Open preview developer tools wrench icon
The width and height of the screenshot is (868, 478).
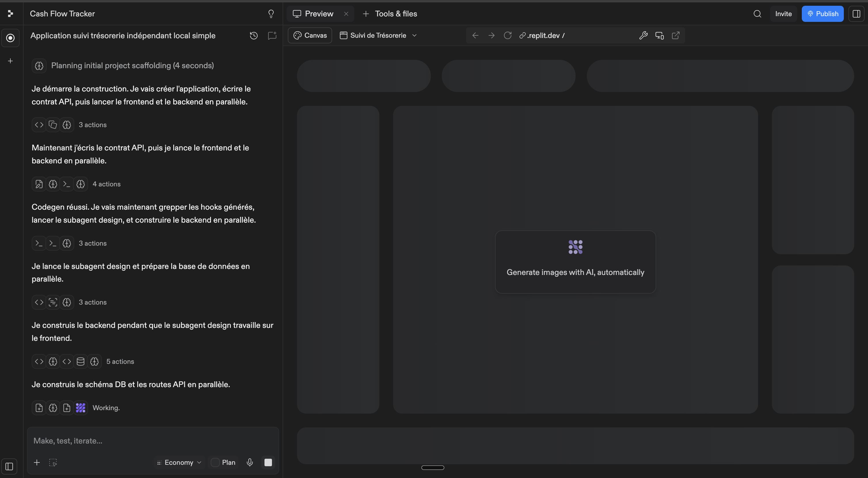(x=643, y=35)
